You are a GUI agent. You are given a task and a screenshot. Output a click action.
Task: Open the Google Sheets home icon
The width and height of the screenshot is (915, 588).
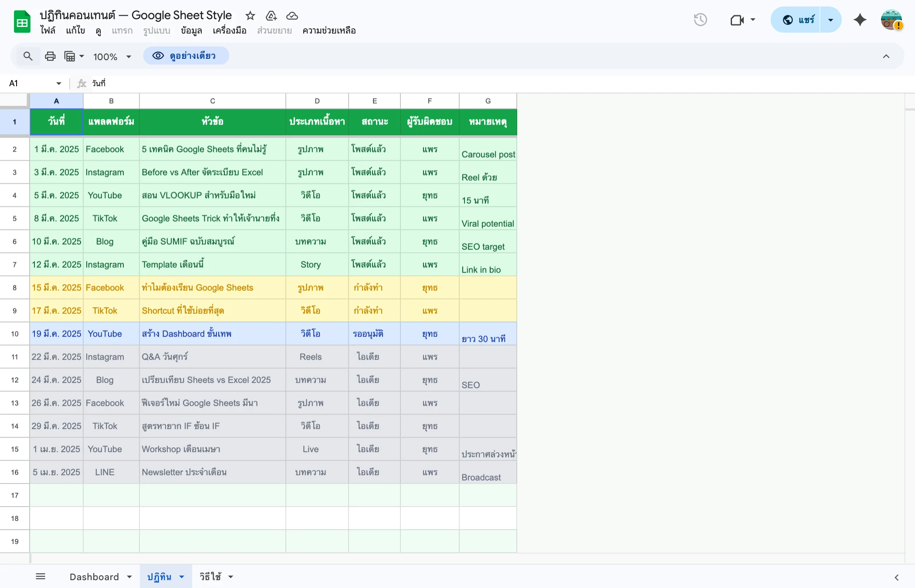click(x=21, y=21)
